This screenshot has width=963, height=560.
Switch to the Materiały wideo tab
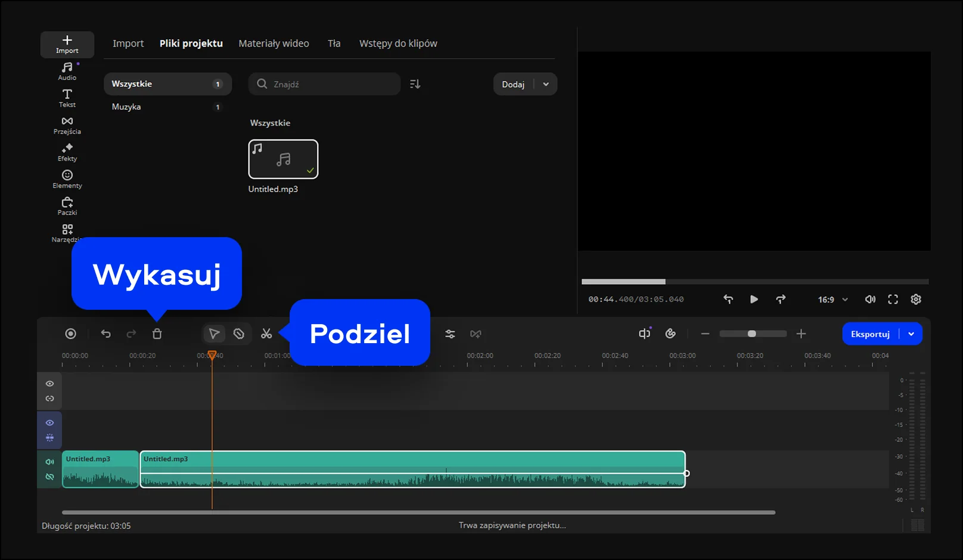tap(274, 43)
